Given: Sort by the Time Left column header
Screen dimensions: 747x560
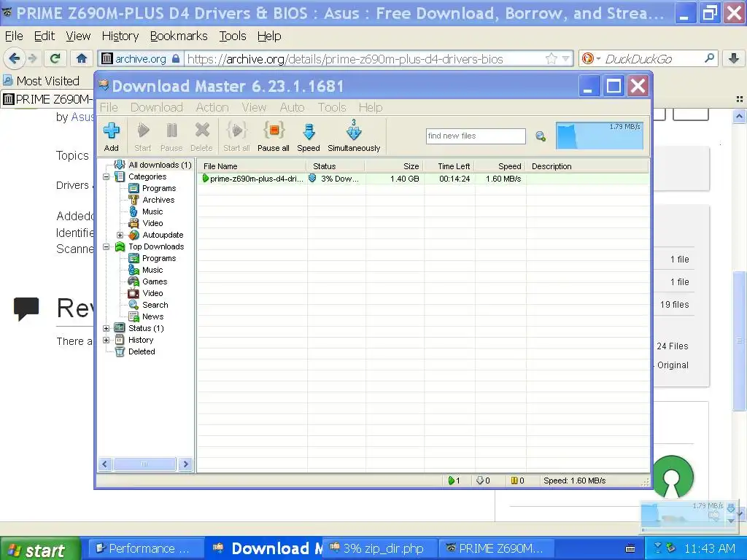Looking at the screenshot, I should click(449, 166).
